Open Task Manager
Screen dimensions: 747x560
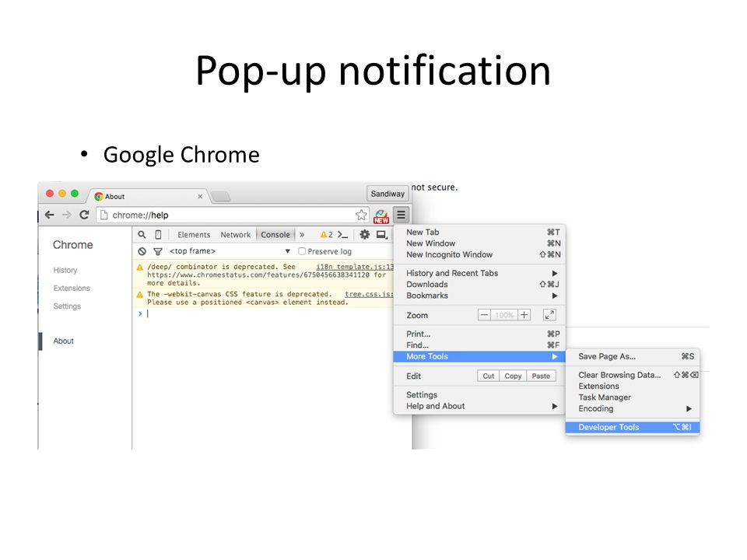633,397
